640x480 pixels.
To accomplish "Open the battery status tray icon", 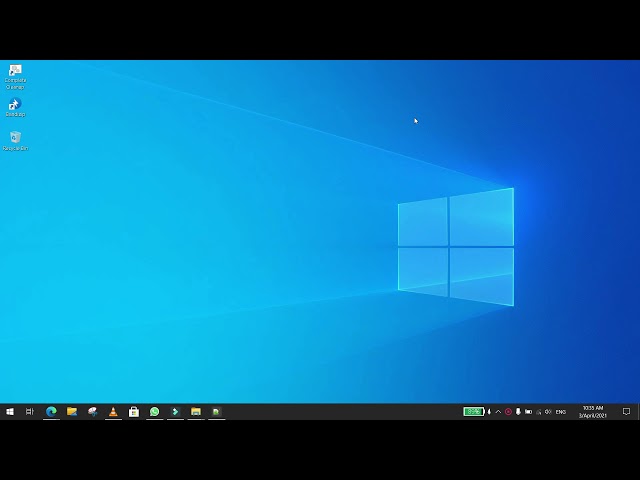I will [528, 411].
